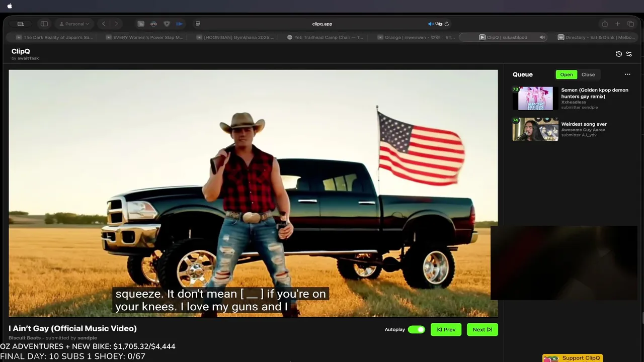The image size is (644, 362).
Task: Click the ClipQ logo title
Action: 21,51
